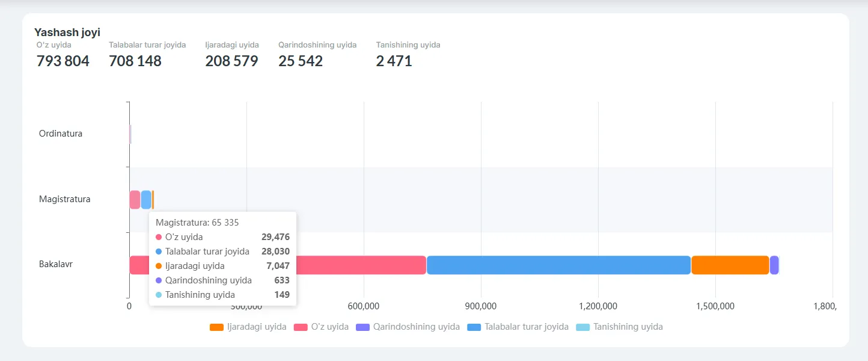Click the Magistratura axis label
This screenshot has width=868, height=361.
pos(65,199)
